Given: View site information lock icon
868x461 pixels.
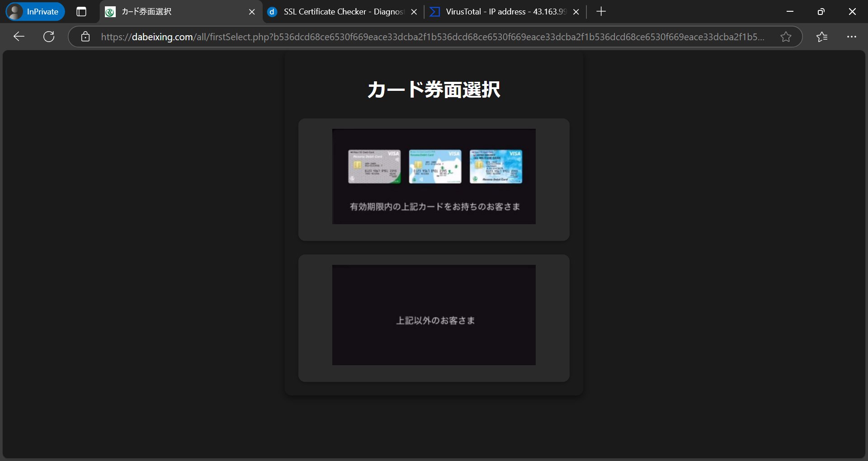Looking at the screenshot, I should 85,37.
